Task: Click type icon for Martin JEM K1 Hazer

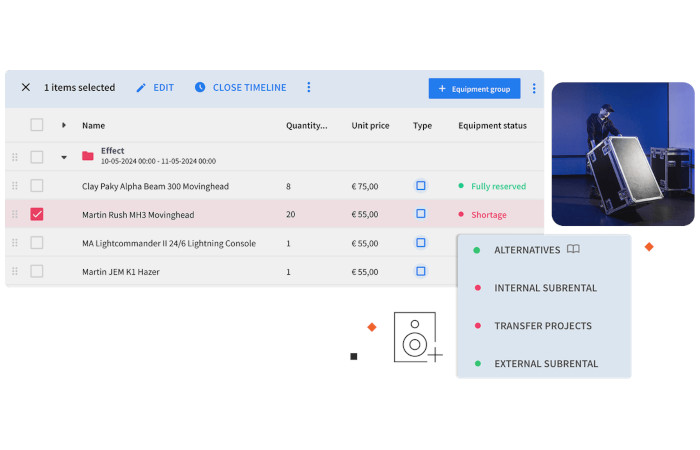Action: coord(421,271)
